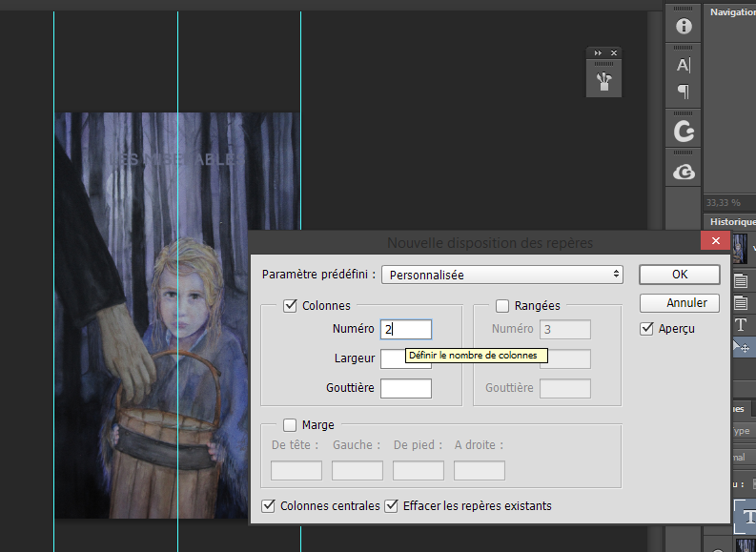
Task: Select the T text history state icon
Action: coord(741,325)
